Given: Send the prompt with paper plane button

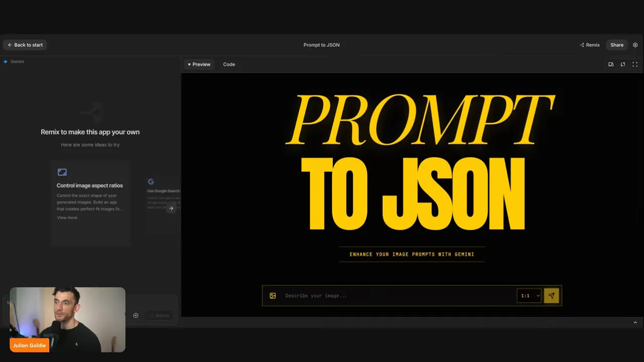Looking at the screenshot, I should click(x=551, y=296).
